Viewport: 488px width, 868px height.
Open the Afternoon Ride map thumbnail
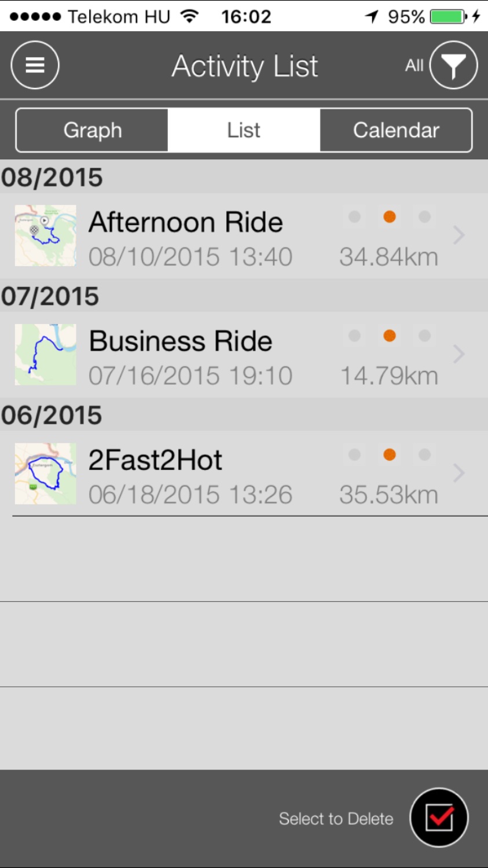point(45,236)
